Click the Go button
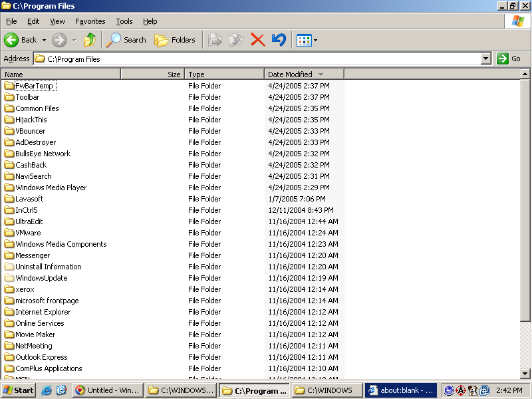 (509, 59)
